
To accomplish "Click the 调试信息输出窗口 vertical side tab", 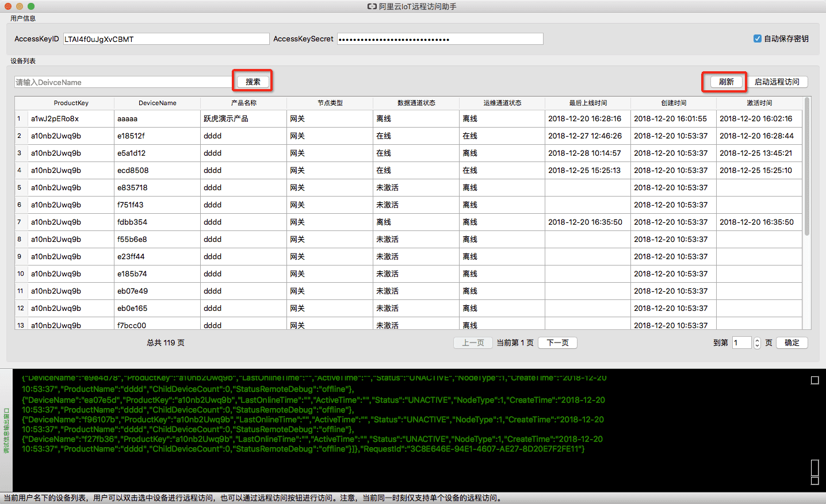I will (x=6, y=430).
